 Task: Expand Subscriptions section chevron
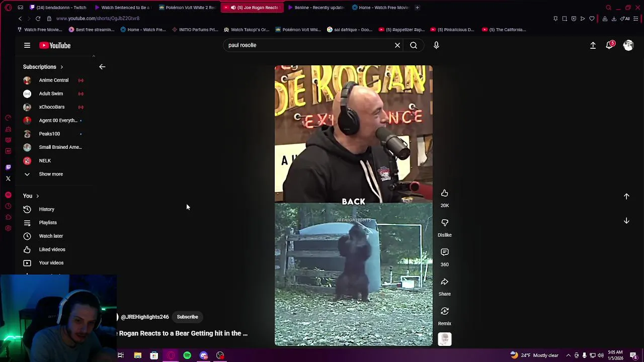[x=62, y=67]
